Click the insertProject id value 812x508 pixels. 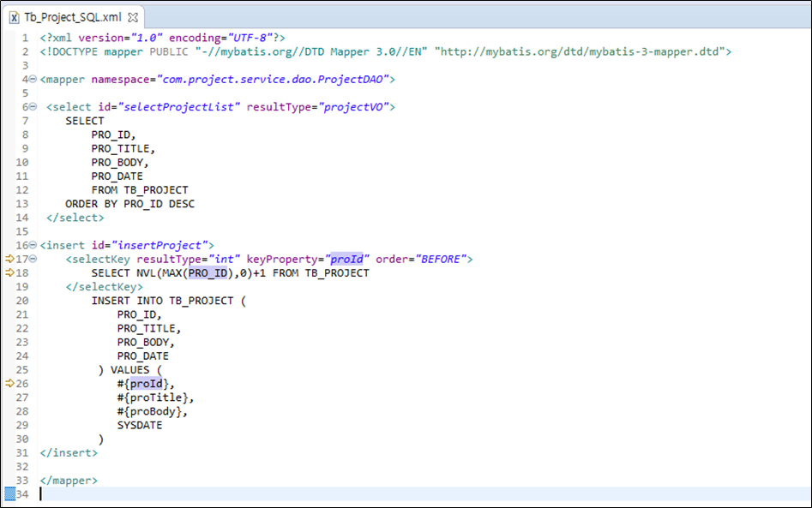coord(159,245)
